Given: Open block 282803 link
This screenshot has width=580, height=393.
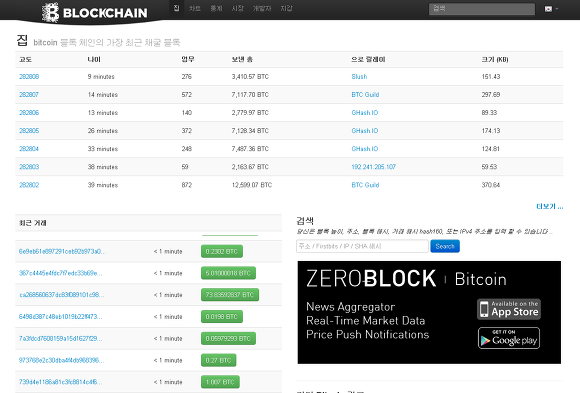Looking at the screenshot, I should (29, 167).
